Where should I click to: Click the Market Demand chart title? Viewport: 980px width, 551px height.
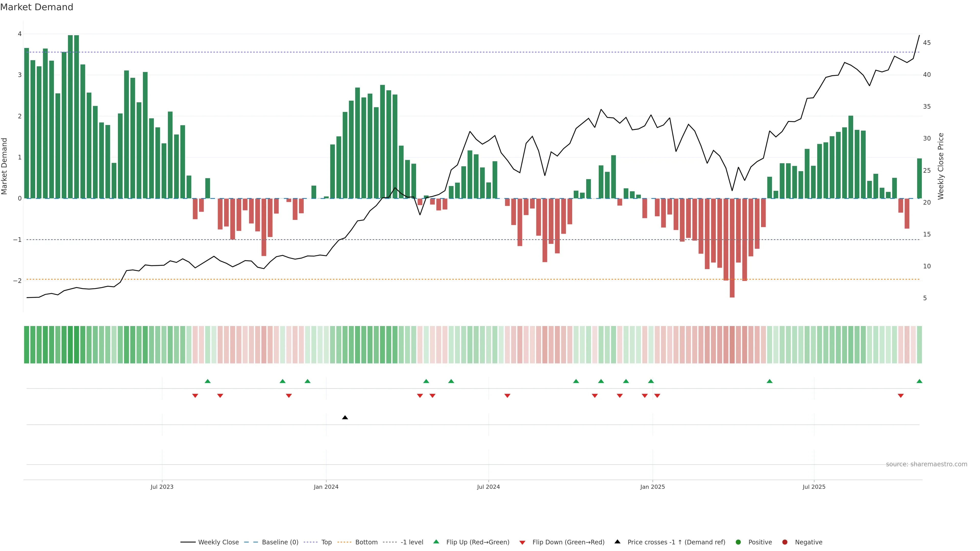[x=36, y=7]
